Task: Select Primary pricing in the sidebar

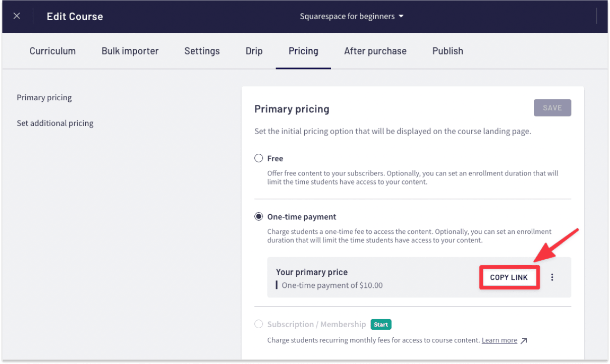Action: [x=44, y=97]
